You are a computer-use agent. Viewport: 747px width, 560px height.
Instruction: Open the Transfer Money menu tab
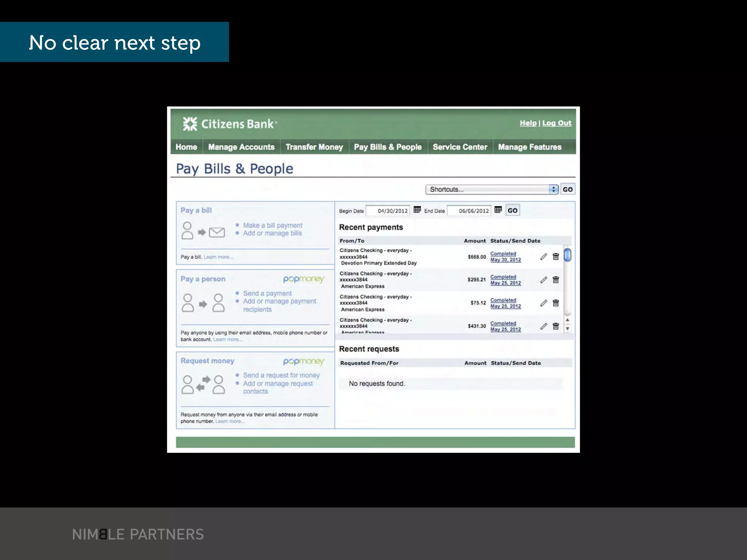coord(314,147)
